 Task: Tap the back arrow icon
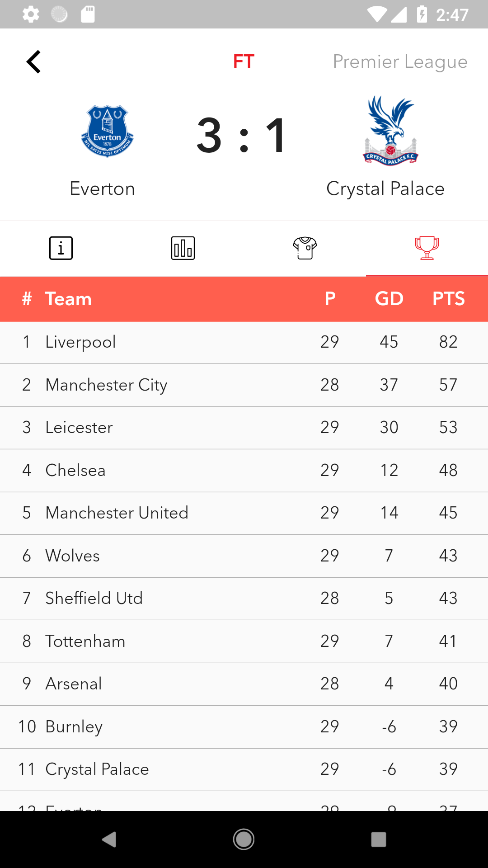tap(34, 61)
